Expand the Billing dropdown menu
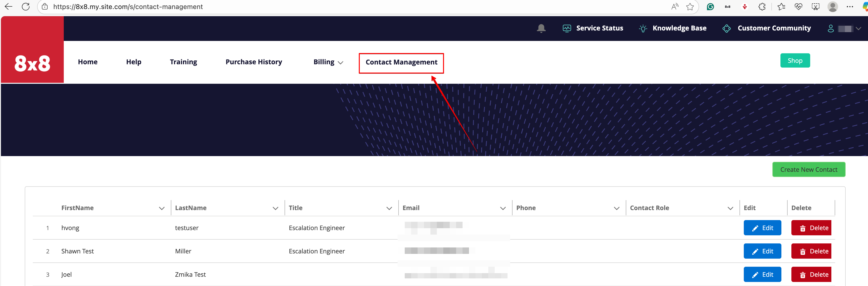 tap(340, 63)
